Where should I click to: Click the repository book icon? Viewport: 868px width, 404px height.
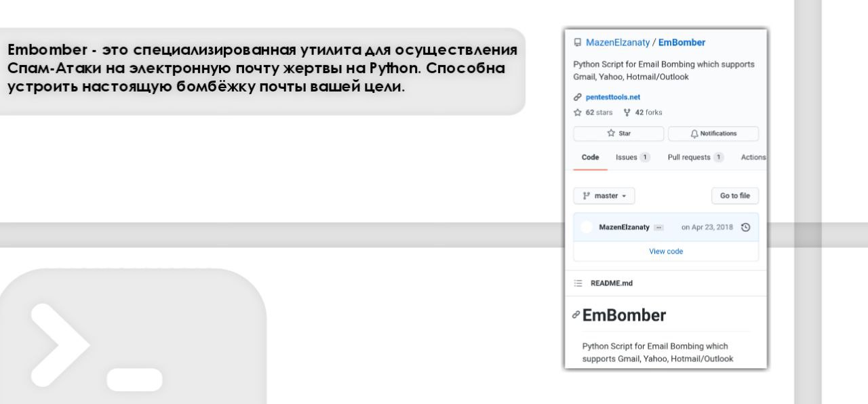(578, 43)
